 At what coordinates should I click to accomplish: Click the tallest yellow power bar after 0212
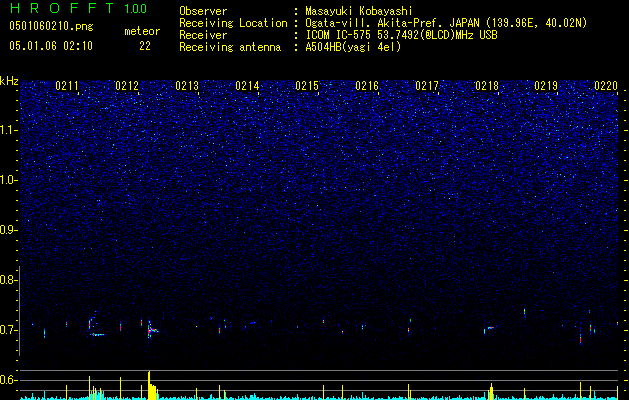(x=149, y=384)
